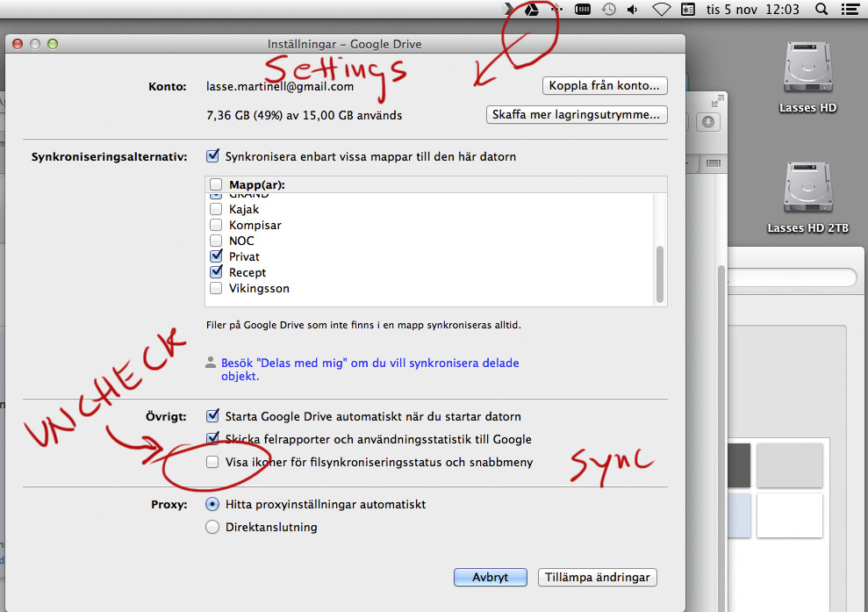The height and width of the screenshot is (612, 868).
Task: Click Skaffa mer lagringsutrymme button
Action: [577, 115]
